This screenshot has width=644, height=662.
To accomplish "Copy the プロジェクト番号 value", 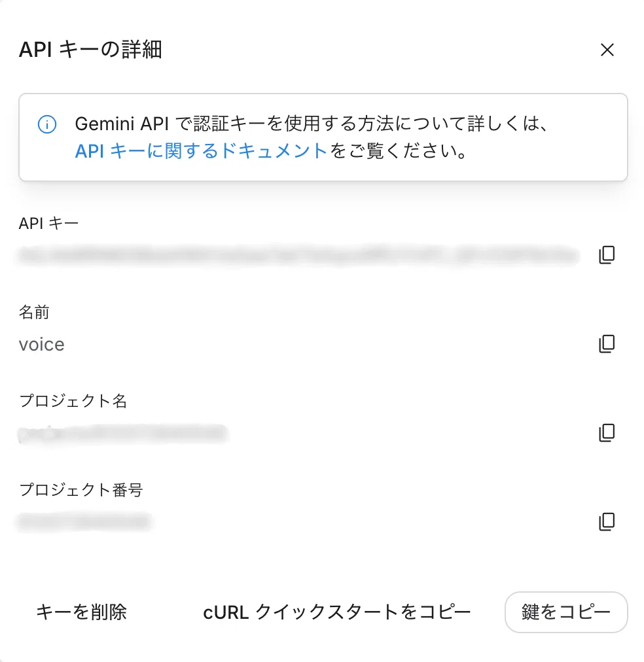I will pyautogui.click(x=607, y=522).
